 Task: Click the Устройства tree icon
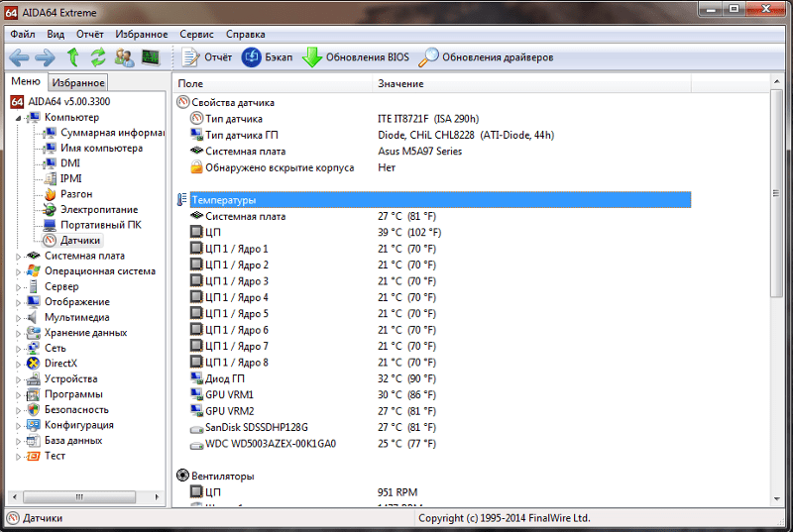(x=34, y=378)
